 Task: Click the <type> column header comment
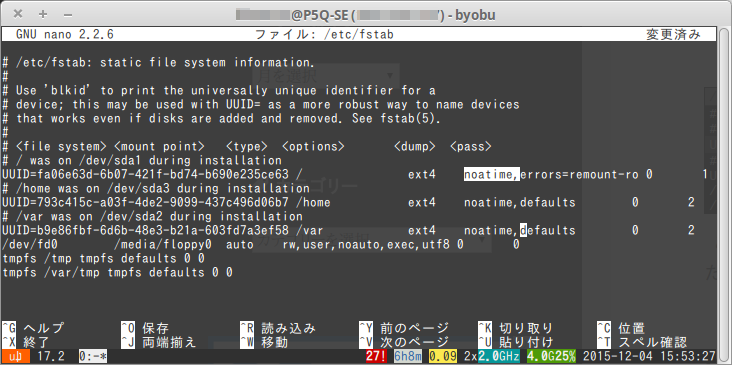(x=247, y=147)
